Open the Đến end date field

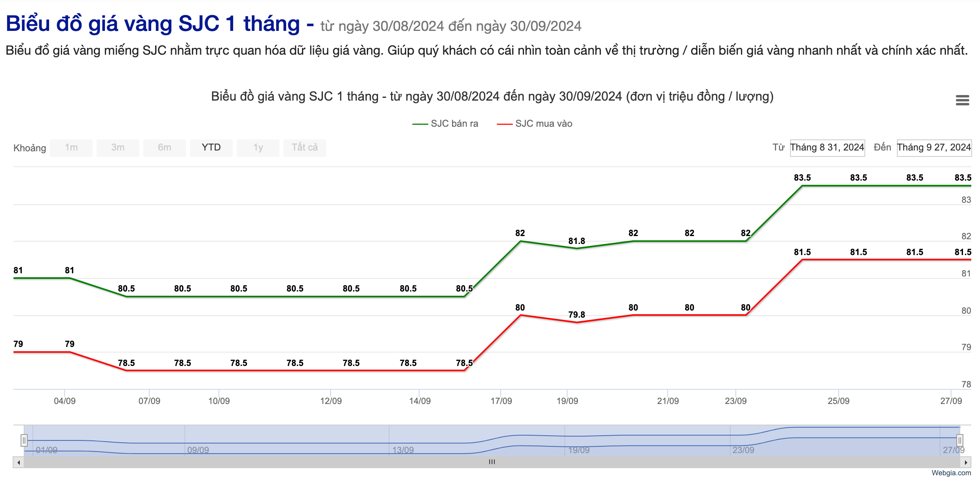click(934, 148)
